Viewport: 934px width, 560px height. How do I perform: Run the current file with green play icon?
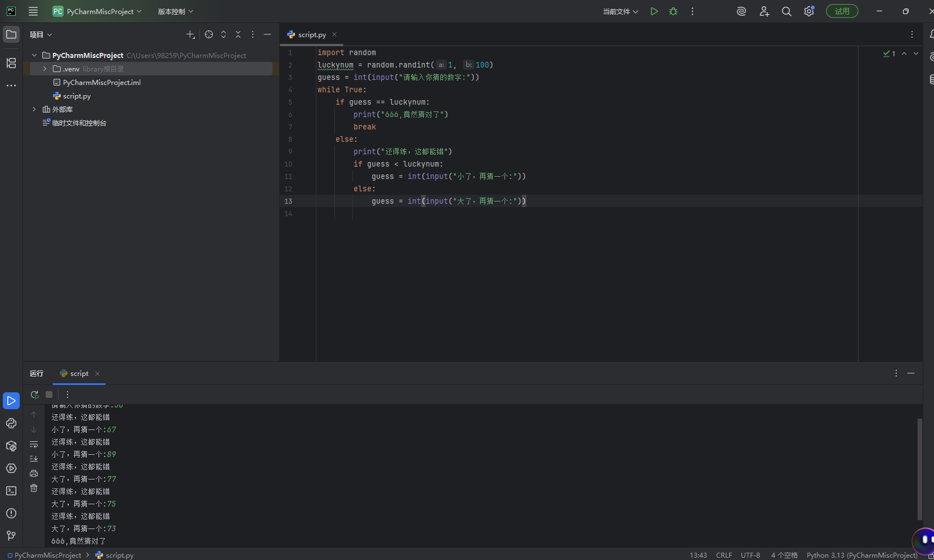[x=654, y=11]
